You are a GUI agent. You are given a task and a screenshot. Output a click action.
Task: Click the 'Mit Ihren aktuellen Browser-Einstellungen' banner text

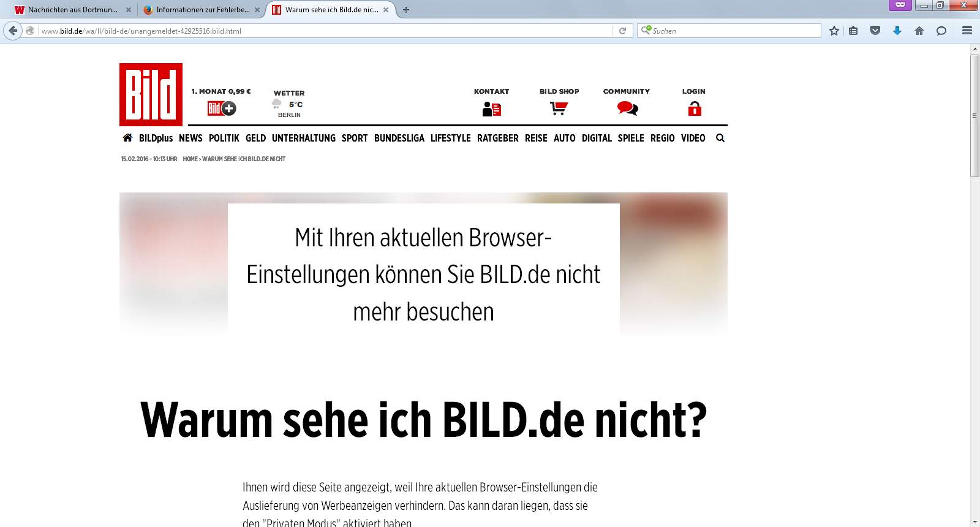point(423,275)
